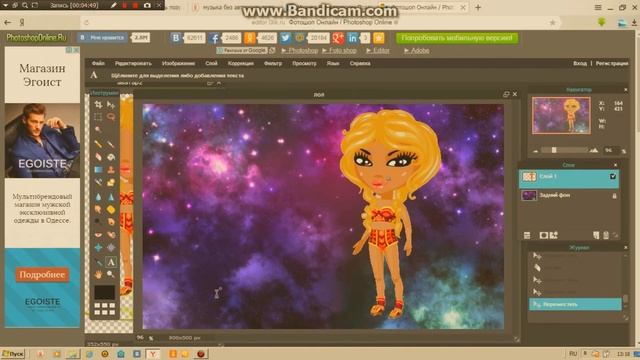Click the Регистрация link

pyautogui.click(x=612, y=64)
